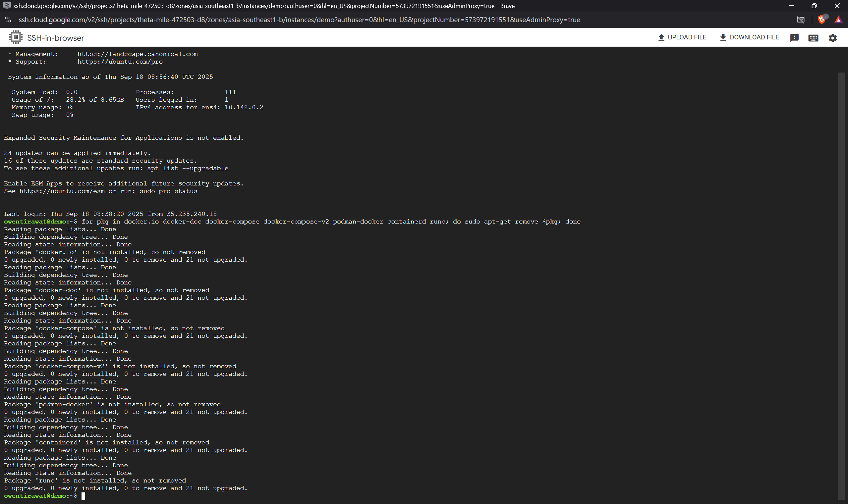Click the crossed-out screen icon in address bar
The height and width of the screenshot is (504, 848).
[800, 20]
